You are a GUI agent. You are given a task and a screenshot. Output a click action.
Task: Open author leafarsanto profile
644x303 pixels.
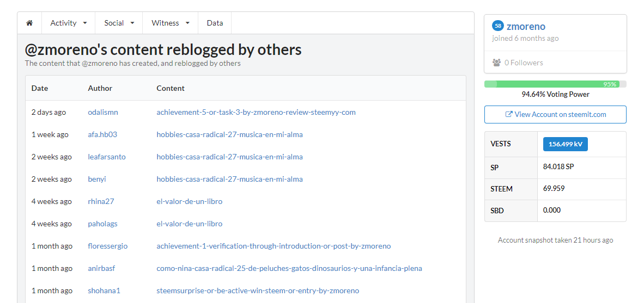point(107,157)
